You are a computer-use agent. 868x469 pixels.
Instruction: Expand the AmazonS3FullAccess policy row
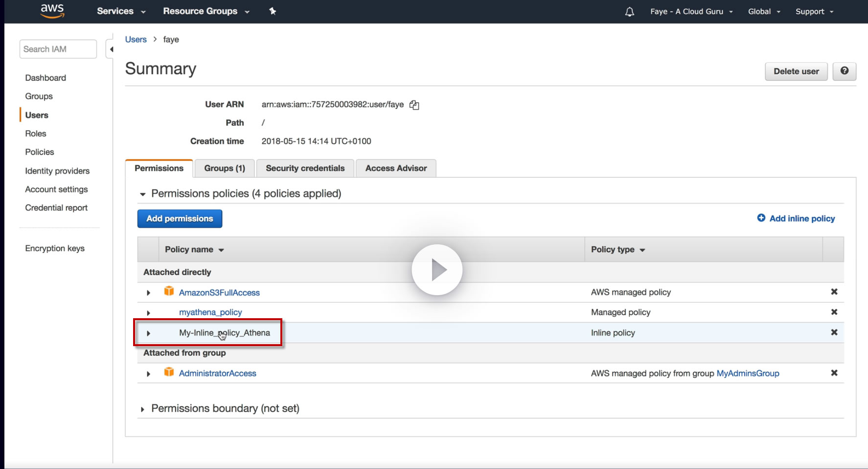coord(148,293)
